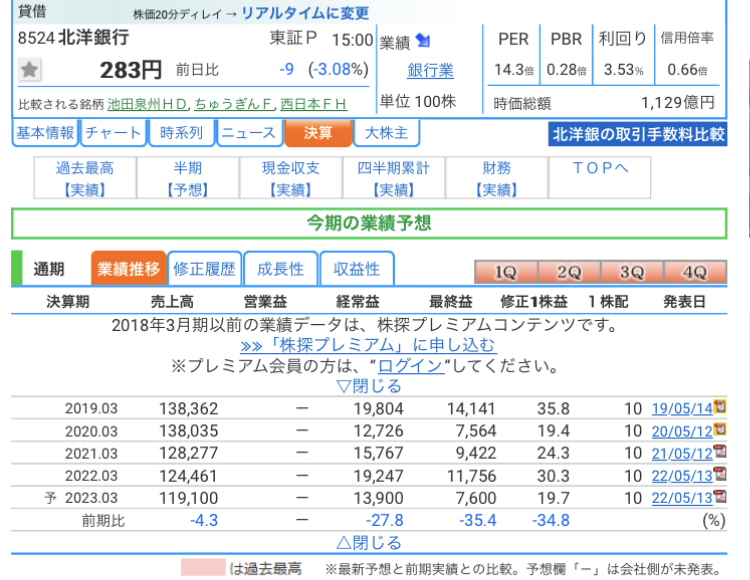The image size is (750, 580).
Task: Click the -27.8 前期比 value
Action: pos(385,520)
